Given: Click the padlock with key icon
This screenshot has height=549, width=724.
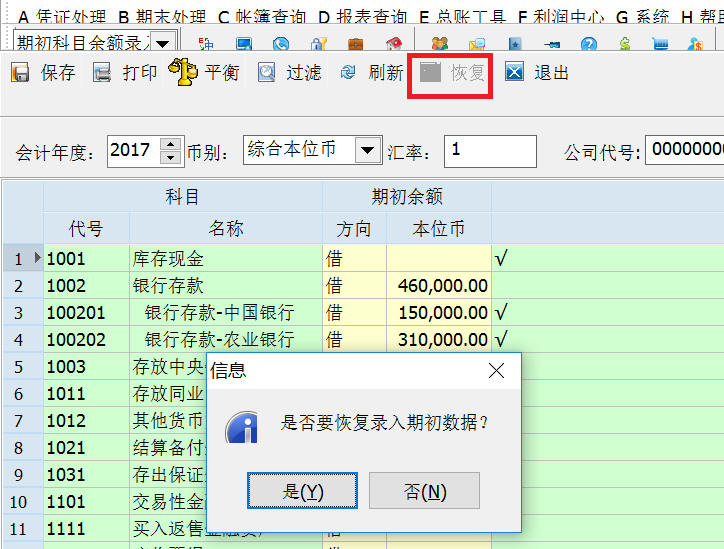Looking at the screenshot, I should click(x=319, y=44).
